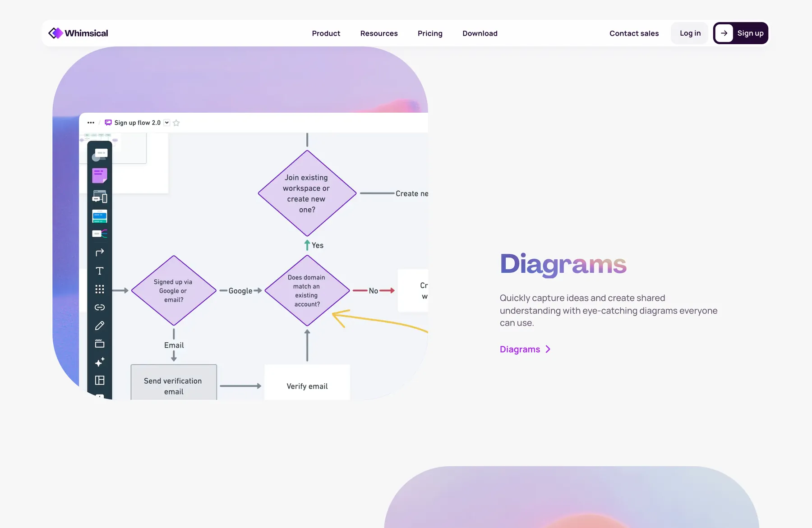812x528 pixels.
Task: Select the blue card stack tool
Action: (100, 216)
